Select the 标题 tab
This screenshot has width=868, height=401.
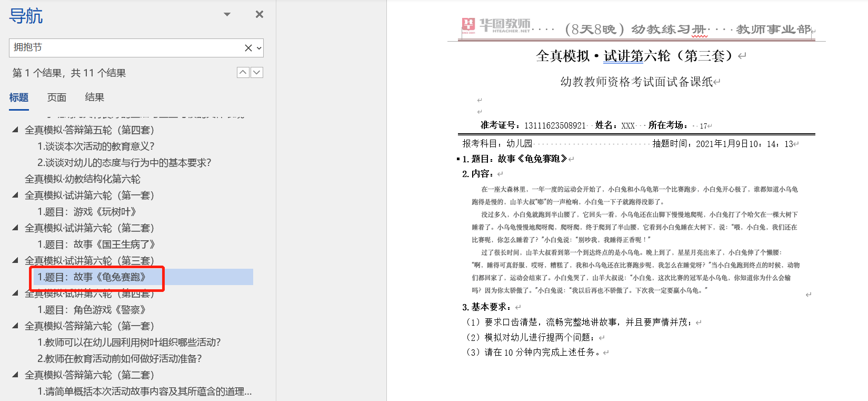point(19,97)
